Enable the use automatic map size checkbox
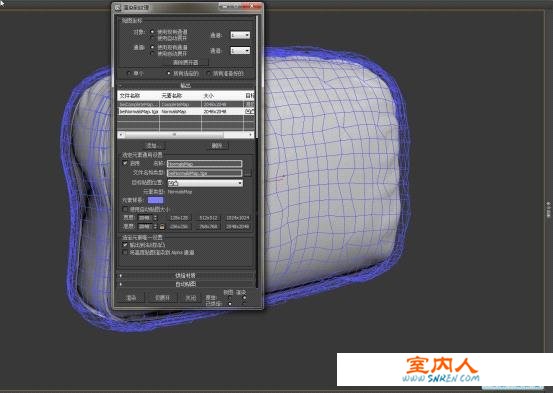Image resolution: width=553 pixels, height=393 pixels. pyautogui.click(x=125, y=209)
